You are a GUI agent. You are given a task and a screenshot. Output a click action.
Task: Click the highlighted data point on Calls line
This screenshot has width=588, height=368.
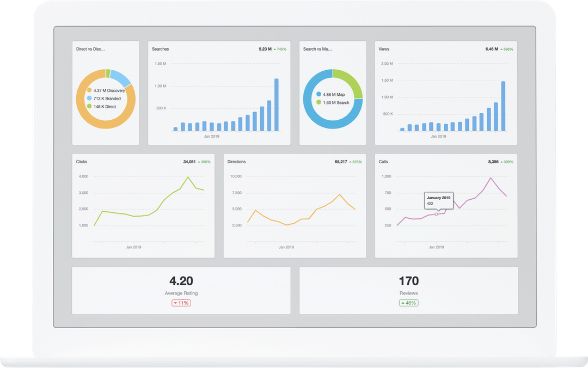click(436, 214)
